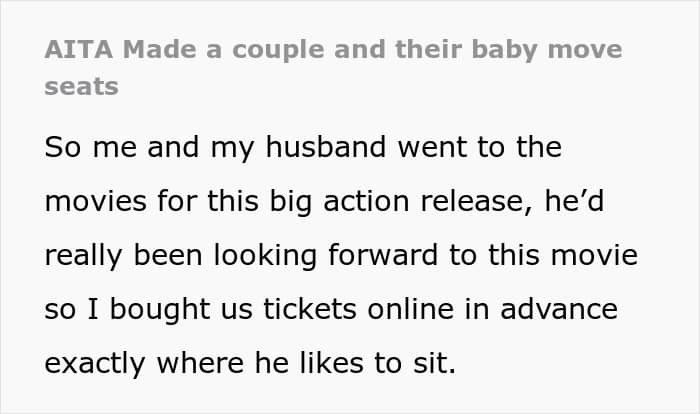Click the word 'release,' in the paragraph
Screen dimensions: 700x414
point(476,202)
